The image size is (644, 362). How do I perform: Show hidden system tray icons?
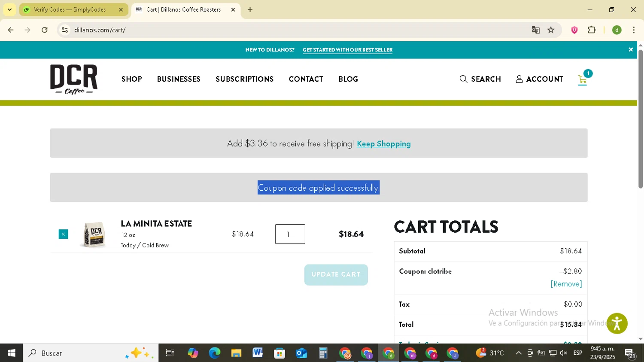[x=519, y=353]
